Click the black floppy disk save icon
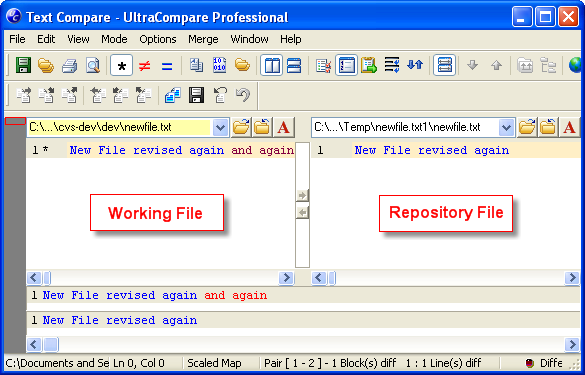 196,95
